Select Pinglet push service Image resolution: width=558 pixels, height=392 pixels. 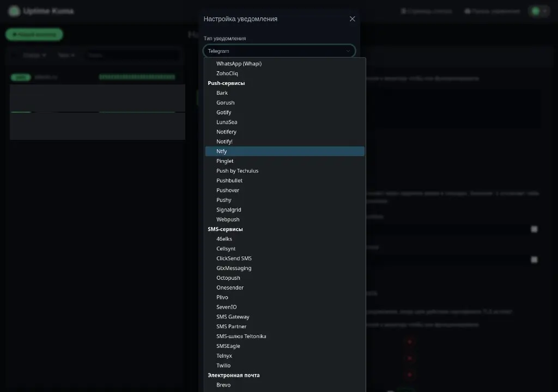(284, 161)
